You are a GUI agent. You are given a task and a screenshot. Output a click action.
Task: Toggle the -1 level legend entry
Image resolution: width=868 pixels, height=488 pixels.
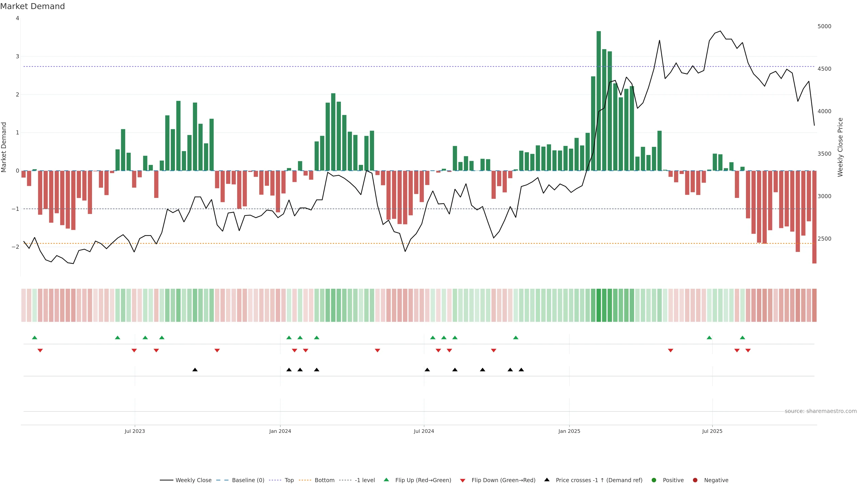coord(365,480)
